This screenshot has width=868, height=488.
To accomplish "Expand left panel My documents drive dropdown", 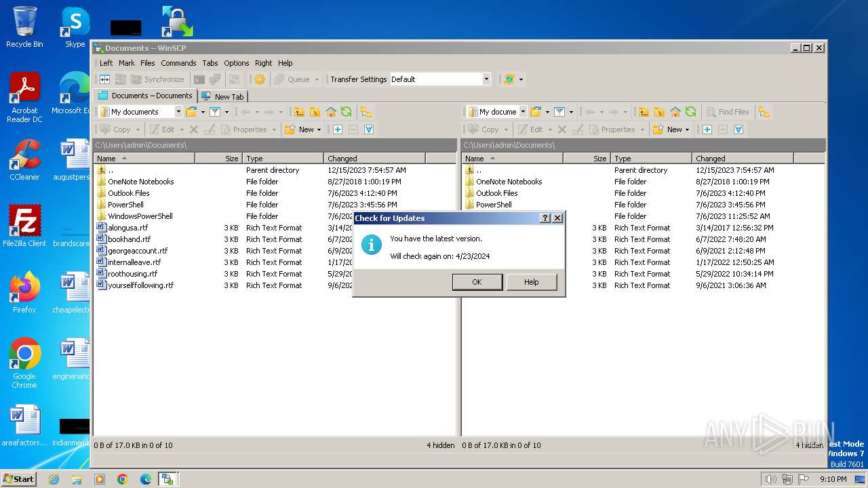I will [x=178, y=112].
